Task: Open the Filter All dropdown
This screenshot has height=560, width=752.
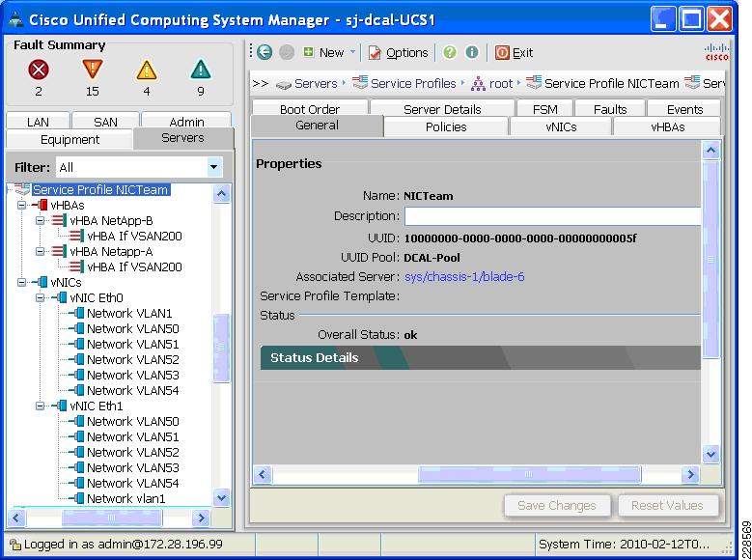Action: (x=214, y=167)
